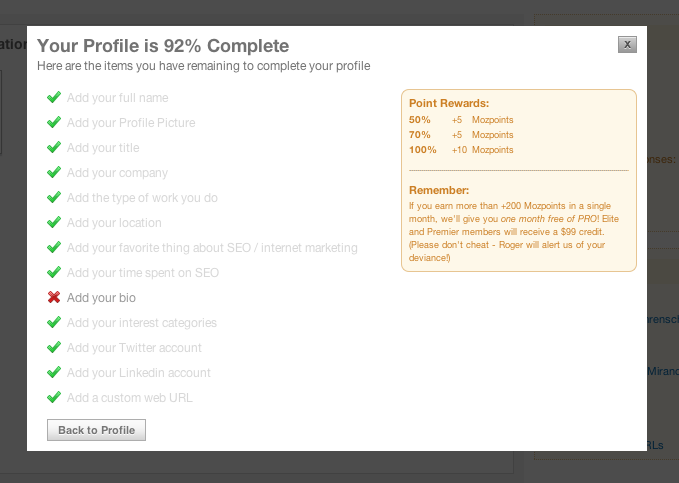
Task: Click the Point Rewards heading
Action: click(449, 103)
